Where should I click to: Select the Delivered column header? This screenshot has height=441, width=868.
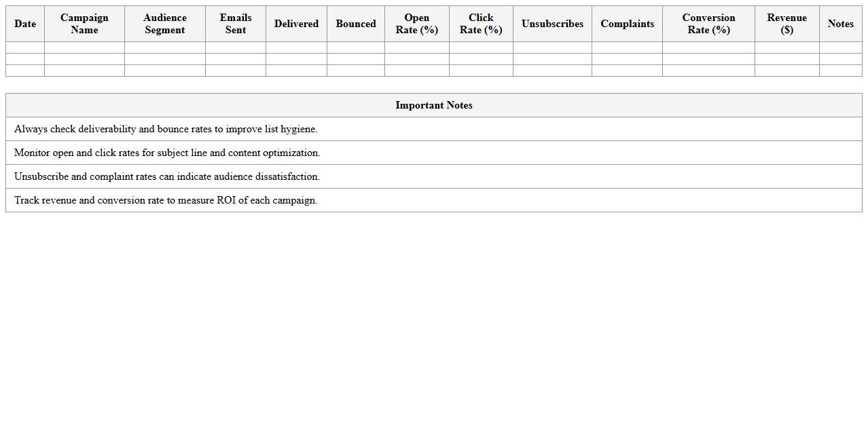pos(296,24)
